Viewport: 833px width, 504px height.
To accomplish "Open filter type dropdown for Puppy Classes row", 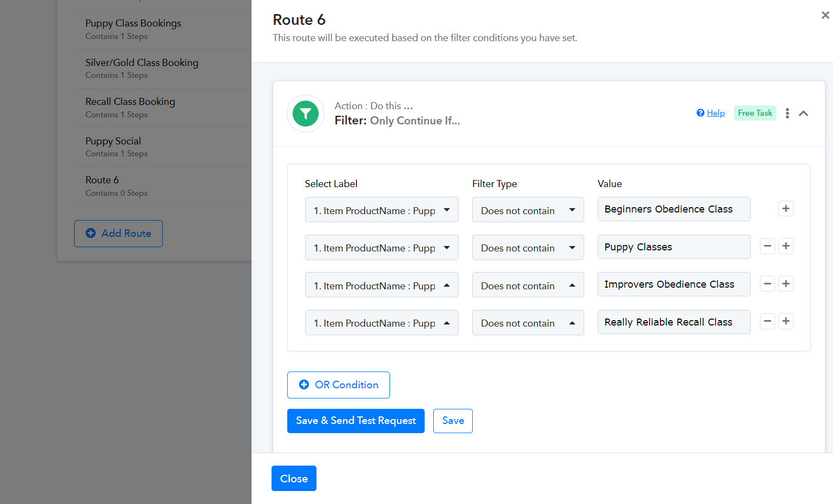I will [528, 248].
